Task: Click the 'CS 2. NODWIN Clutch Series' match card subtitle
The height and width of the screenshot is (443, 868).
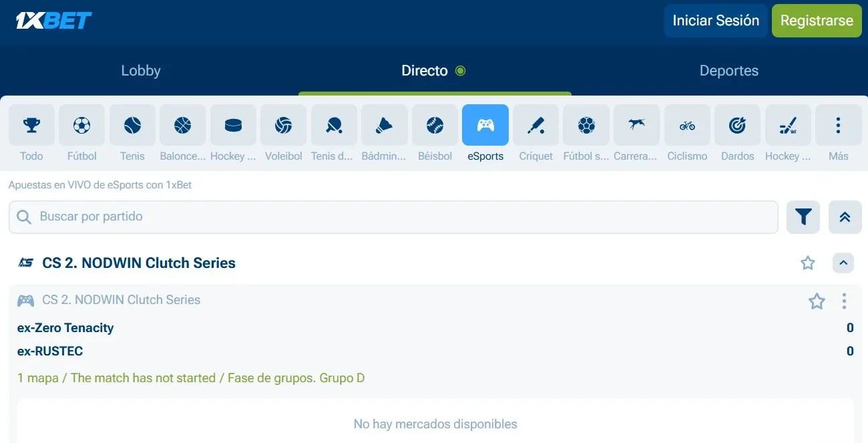Action: pyautogui.click(x=122, y=300)
